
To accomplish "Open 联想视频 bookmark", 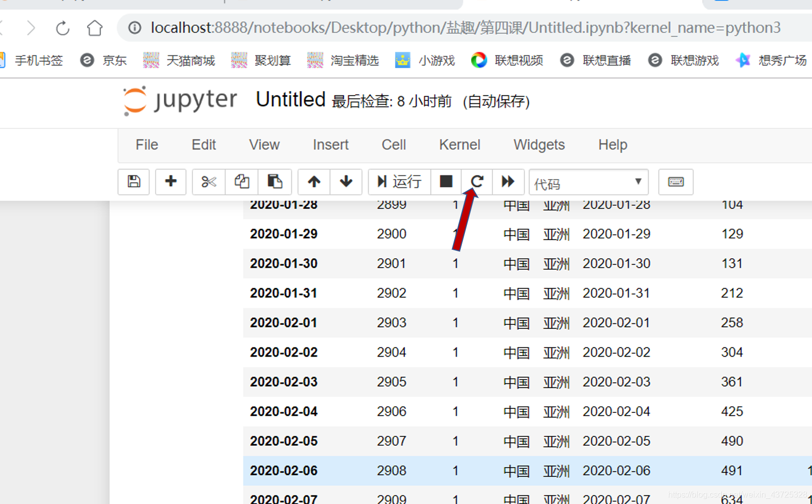I will point(507,61).
